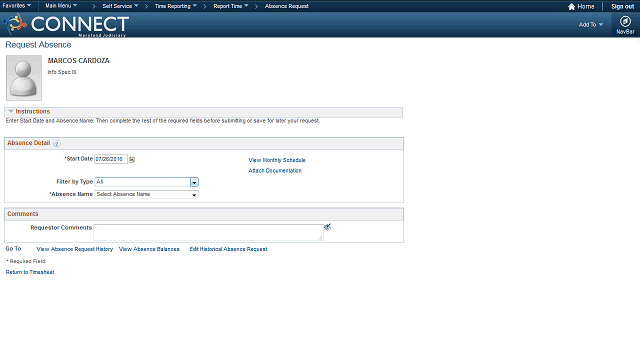Collapse the Instructions section
640x360 pixels.
pyautogui.click(x=11, y=111)
